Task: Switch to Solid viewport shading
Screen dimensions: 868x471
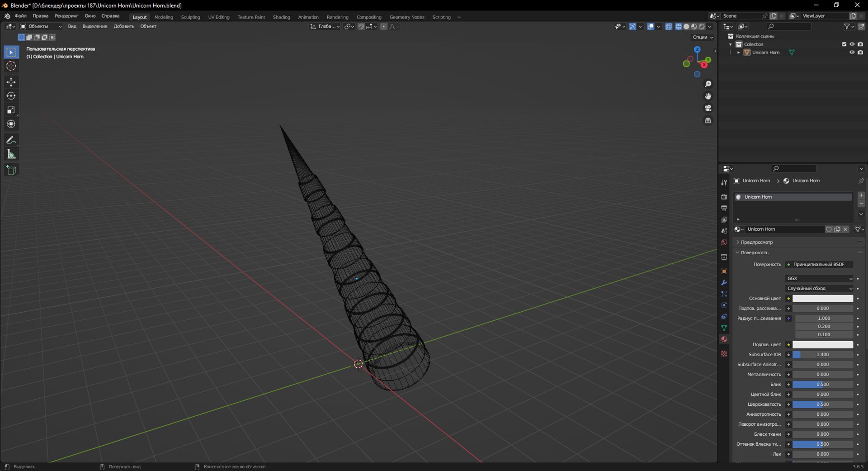Action: (686, 27)
